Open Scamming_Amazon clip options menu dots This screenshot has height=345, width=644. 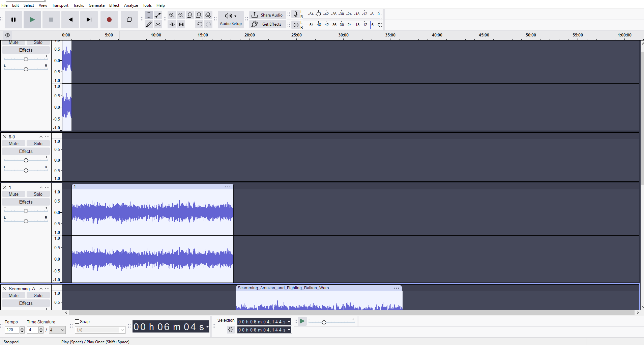click(x=397, y=288)
